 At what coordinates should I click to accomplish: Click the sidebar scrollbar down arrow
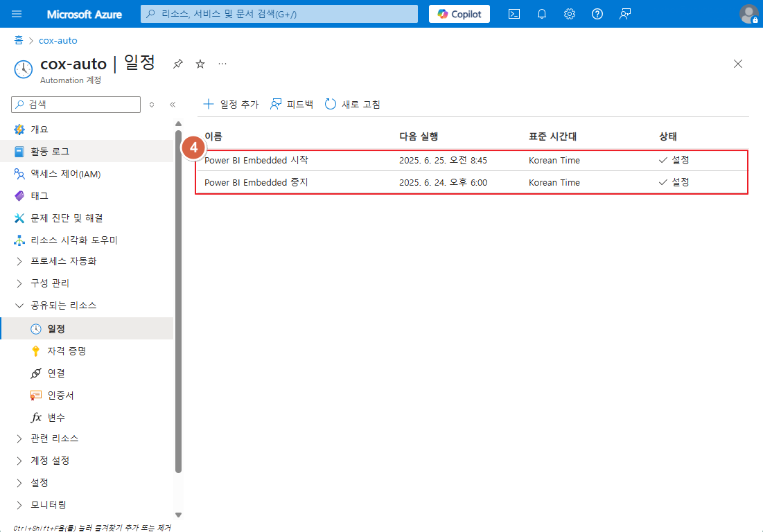tap(178, 515)
